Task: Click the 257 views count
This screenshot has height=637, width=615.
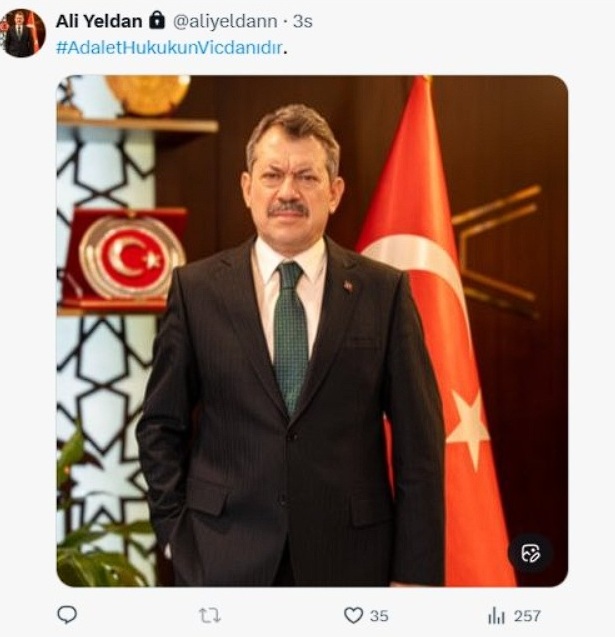Action: [x=527, y=616]
